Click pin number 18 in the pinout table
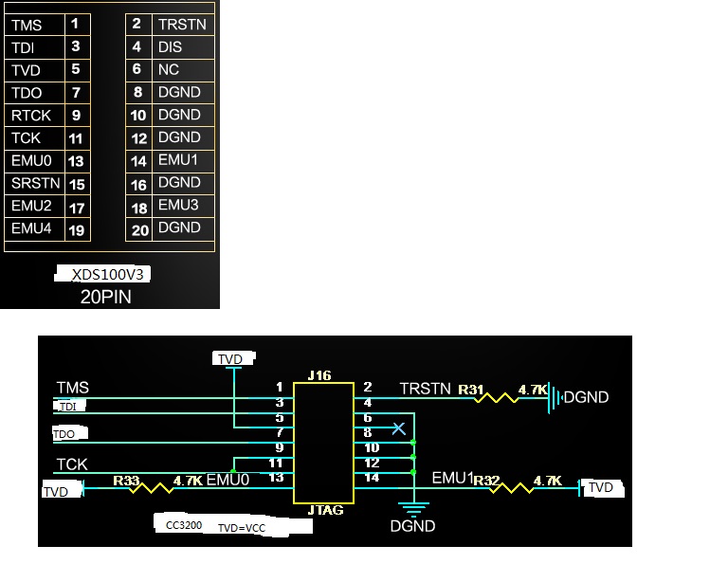This screenshot has height=582, width=728. click(138, 209)
